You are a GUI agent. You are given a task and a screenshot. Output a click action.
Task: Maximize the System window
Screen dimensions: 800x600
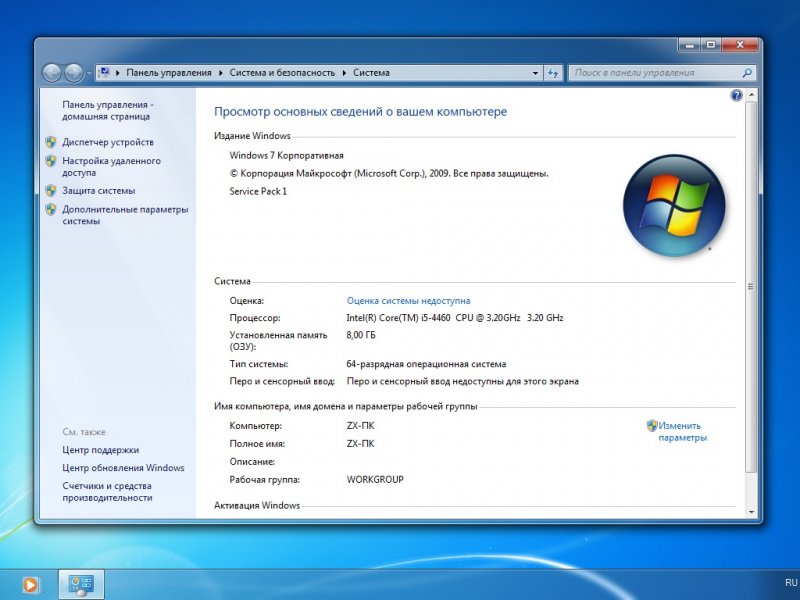tap(711, 45)
